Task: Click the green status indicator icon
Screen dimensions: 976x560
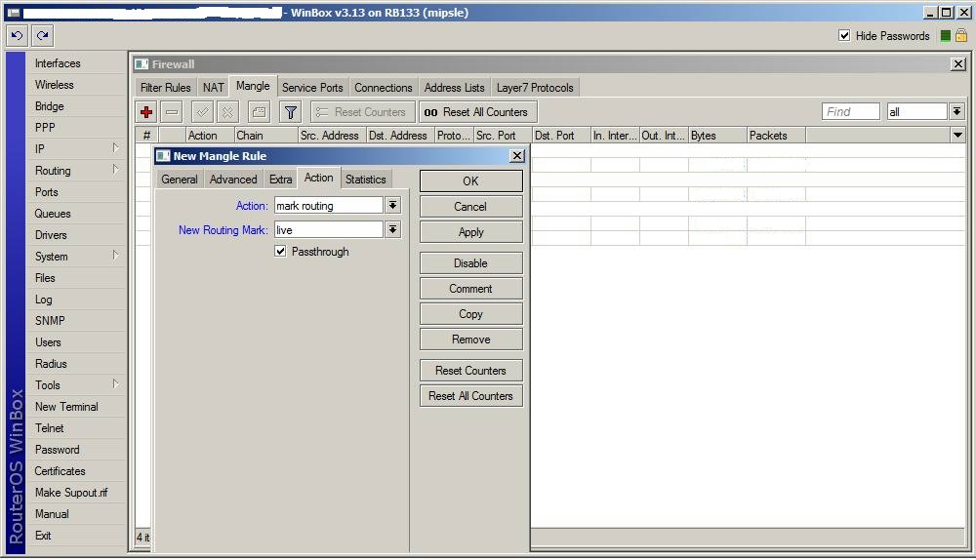Action: coord(945,36)
